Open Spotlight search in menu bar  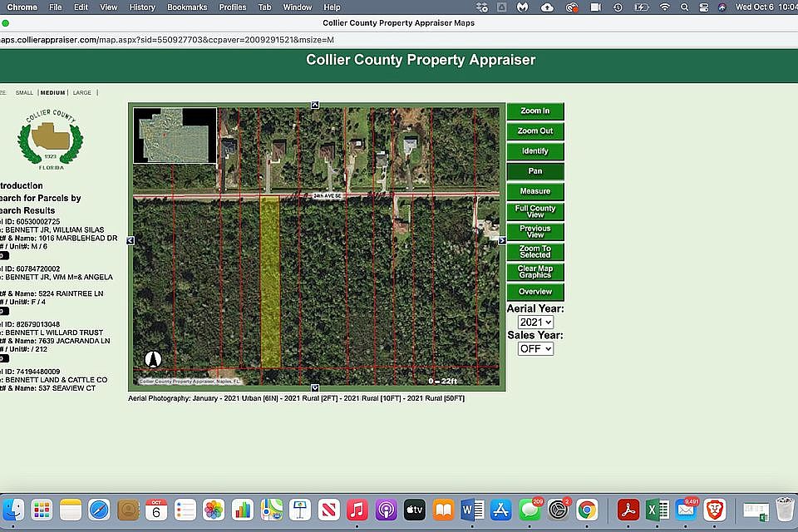pyautogui.click(x=684, y=7)
